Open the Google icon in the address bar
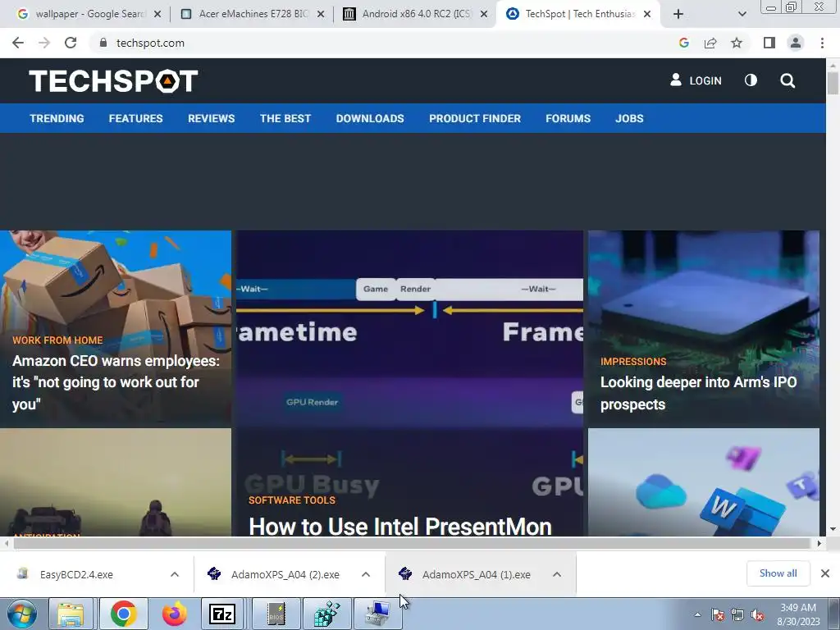 pos(683,43)
